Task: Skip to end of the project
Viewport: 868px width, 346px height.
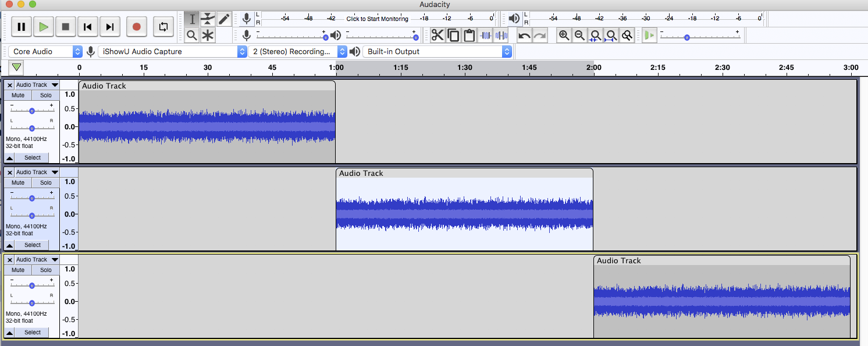Action: coord(110,27)
